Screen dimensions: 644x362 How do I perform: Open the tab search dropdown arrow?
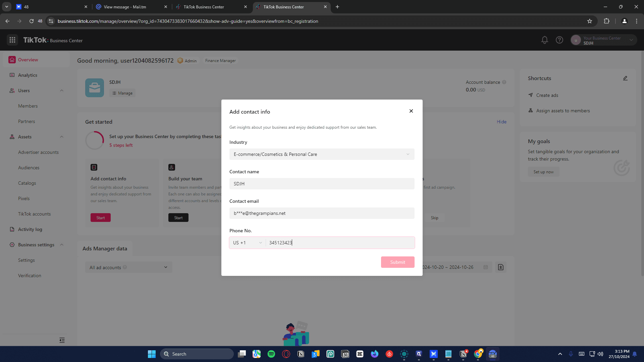click(7, 7)
